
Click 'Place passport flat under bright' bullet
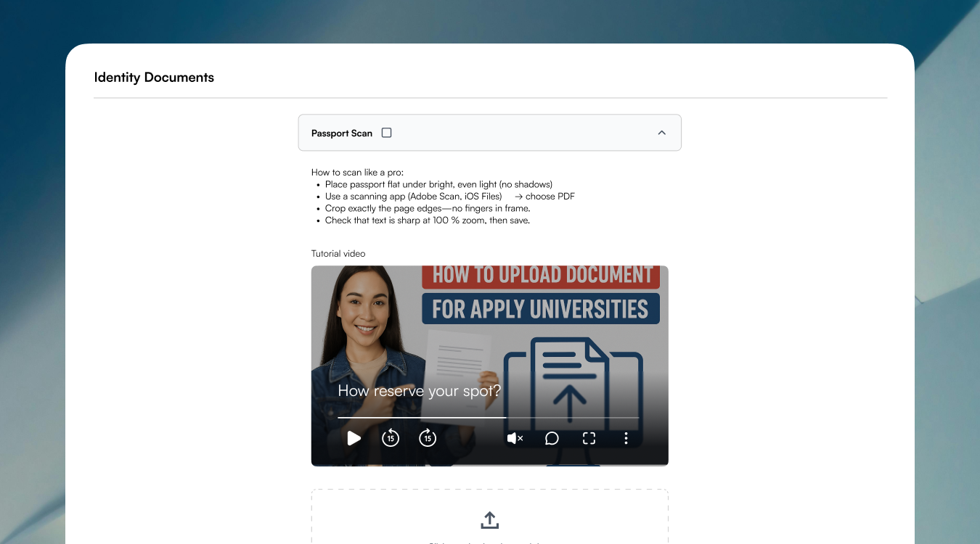pos(438,184)
